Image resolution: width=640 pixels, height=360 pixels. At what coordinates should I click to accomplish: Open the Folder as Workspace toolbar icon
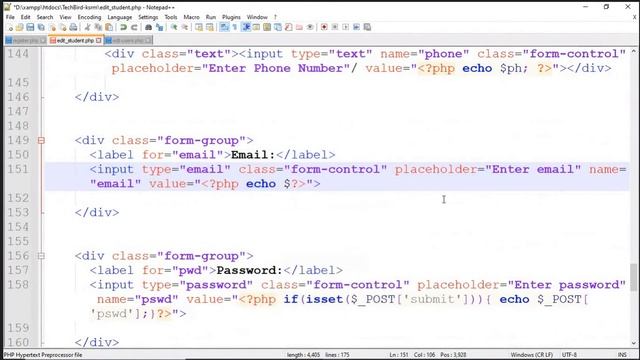coord(299,27)
